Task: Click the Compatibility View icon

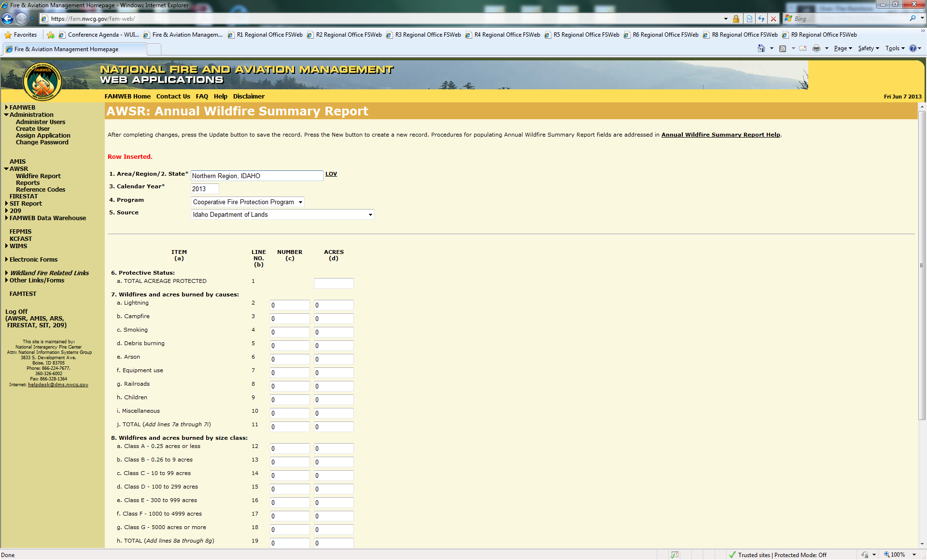Action: (749, 19)
